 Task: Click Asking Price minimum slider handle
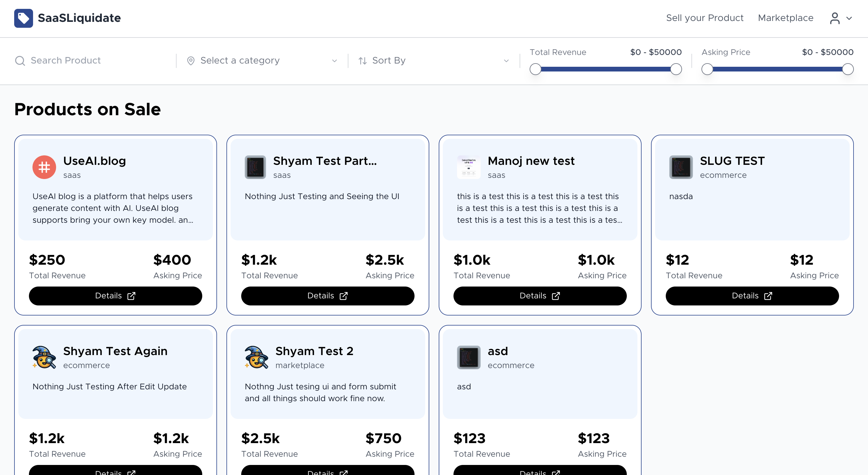click(707, 69)
